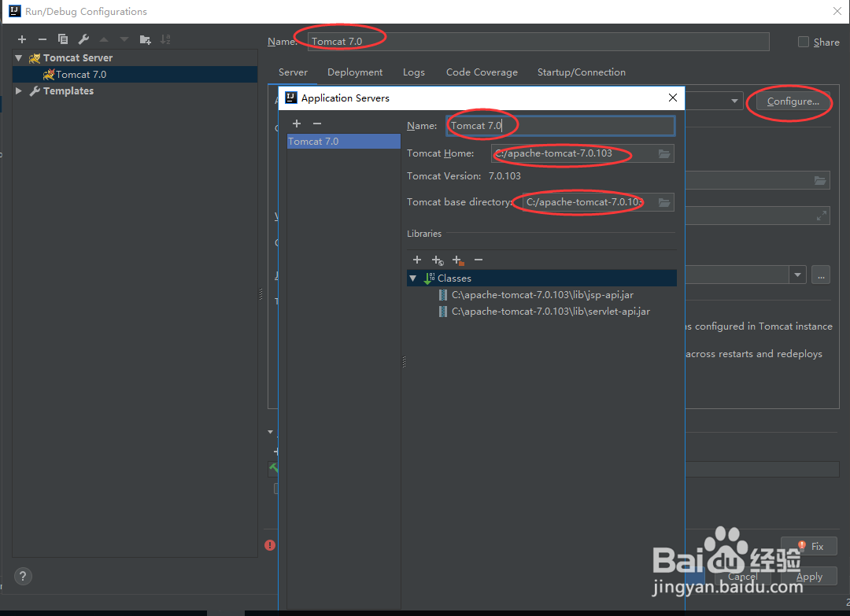
Task: Add a library with the plus icon
Action: click(416, 260)
